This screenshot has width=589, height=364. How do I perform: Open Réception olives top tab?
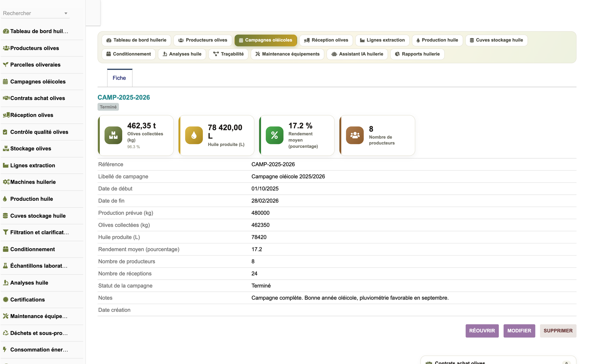326,40
